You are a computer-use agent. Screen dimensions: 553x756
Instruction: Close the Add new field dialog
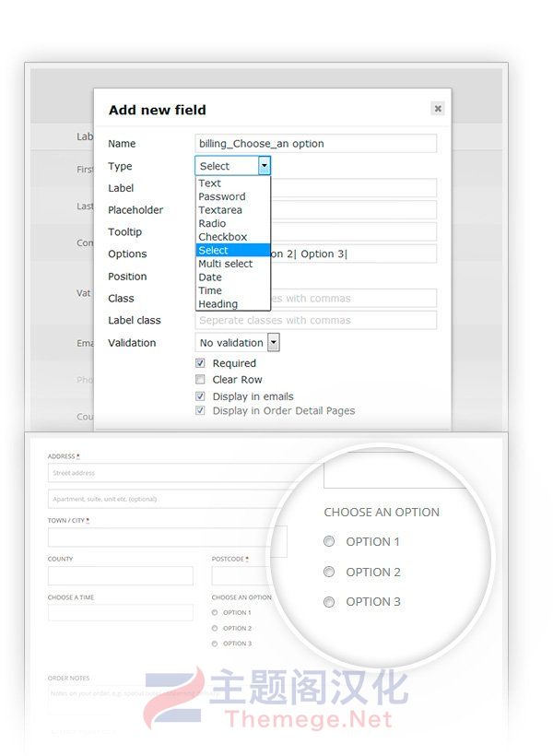437,109
